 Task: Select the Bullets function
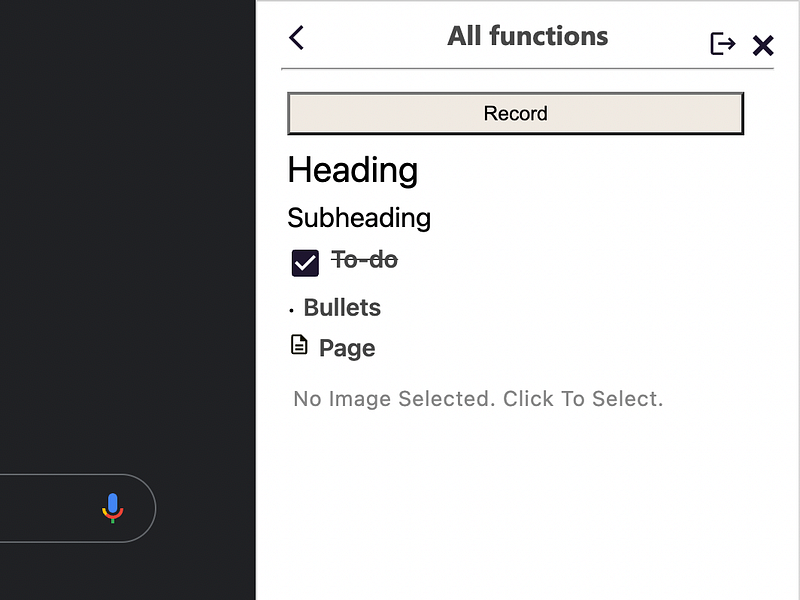coord(342,308)
